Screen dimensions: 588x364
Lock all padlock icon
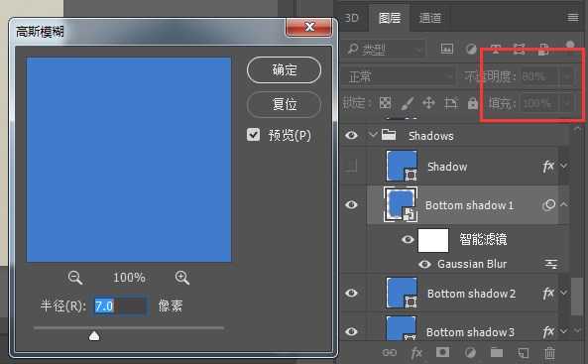click(x=473, y=103)
